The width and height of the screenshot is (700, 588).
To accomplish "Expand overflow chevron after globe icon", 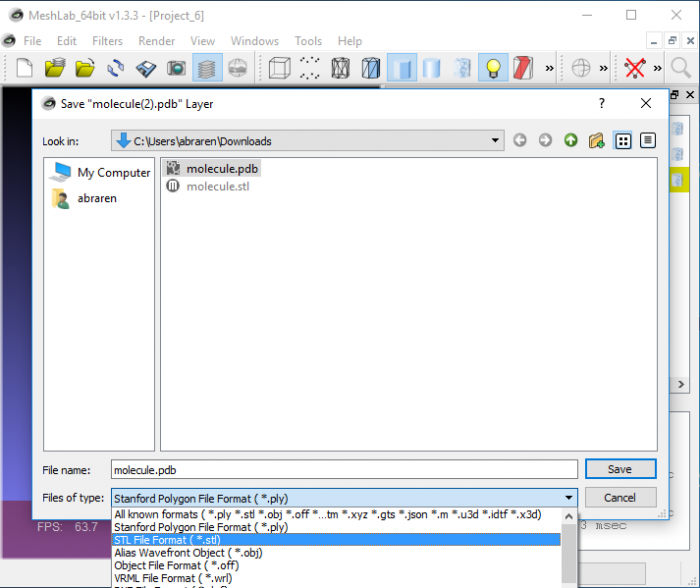I will [603, 68].
